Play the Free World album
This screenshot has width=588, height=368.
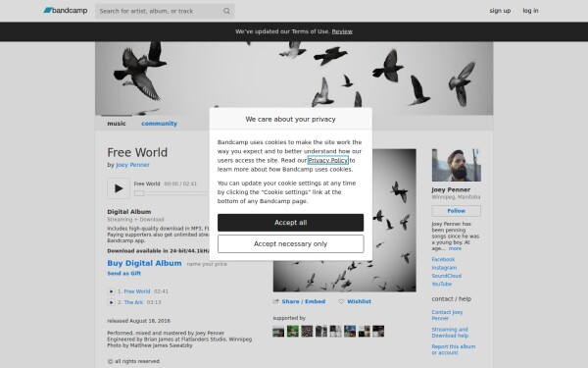[119, 188]
